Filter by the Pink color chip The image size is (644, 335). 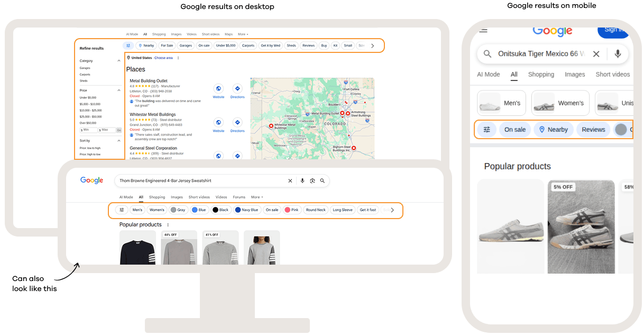coord(292,210)
